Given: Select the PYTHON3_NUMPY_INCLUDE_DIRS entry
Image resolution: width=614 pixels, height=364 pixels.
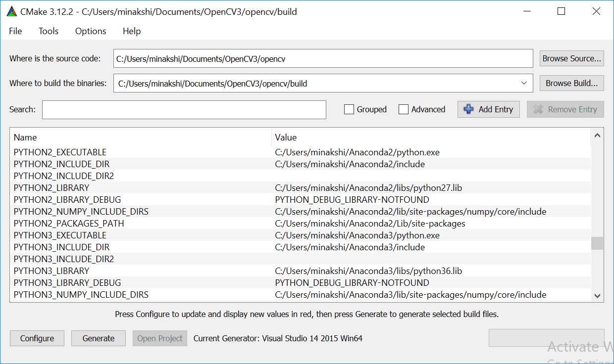Looking at the screenshot, I should coord(81,294).
